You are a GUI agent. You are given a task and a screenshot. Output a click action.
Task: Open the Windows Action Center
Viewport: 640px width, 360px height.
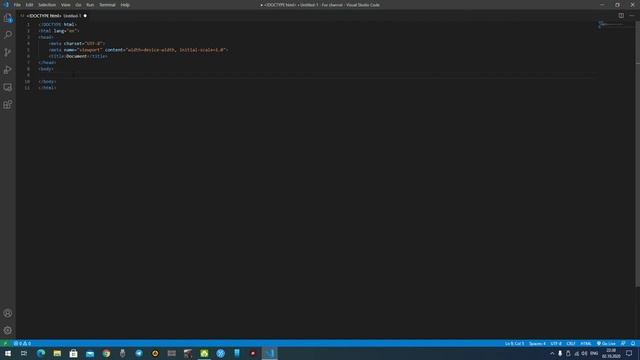(629, 353)
